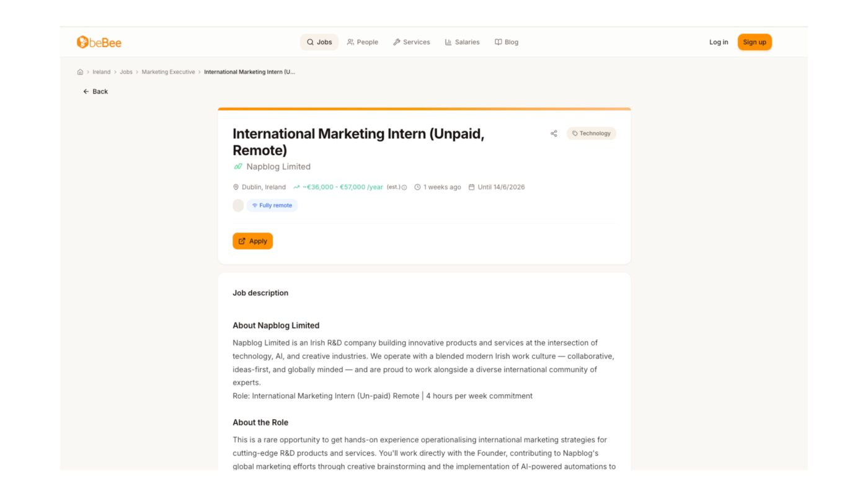This screenshot has height=496, width=868.
Task: Open the People menu item
Action: pos(363,42)
